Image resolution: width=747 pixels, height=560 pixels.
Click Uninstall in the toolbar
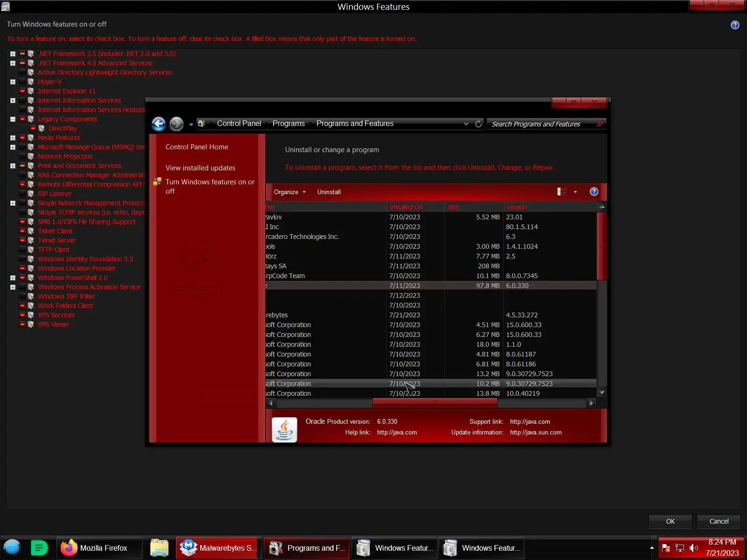pos(329,192)
